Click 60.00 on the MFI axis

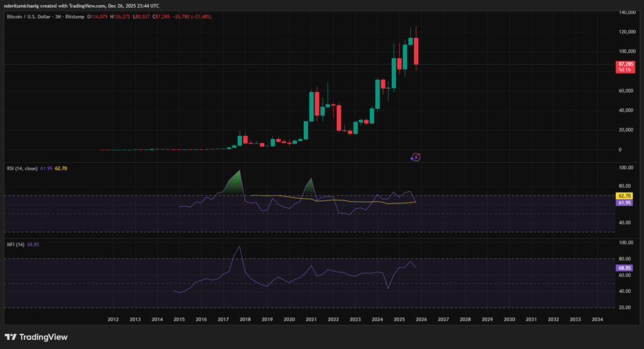point(626,276)
